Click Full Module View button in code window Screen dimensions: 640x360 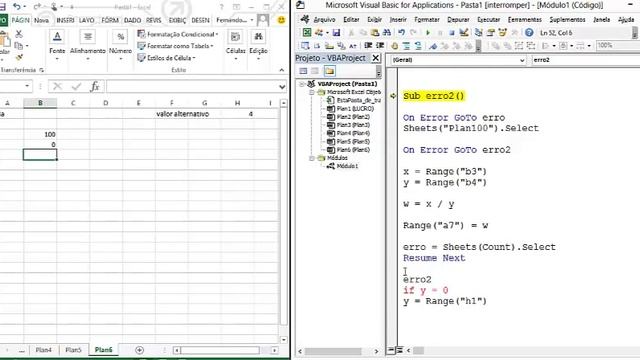tap(400, 350)
